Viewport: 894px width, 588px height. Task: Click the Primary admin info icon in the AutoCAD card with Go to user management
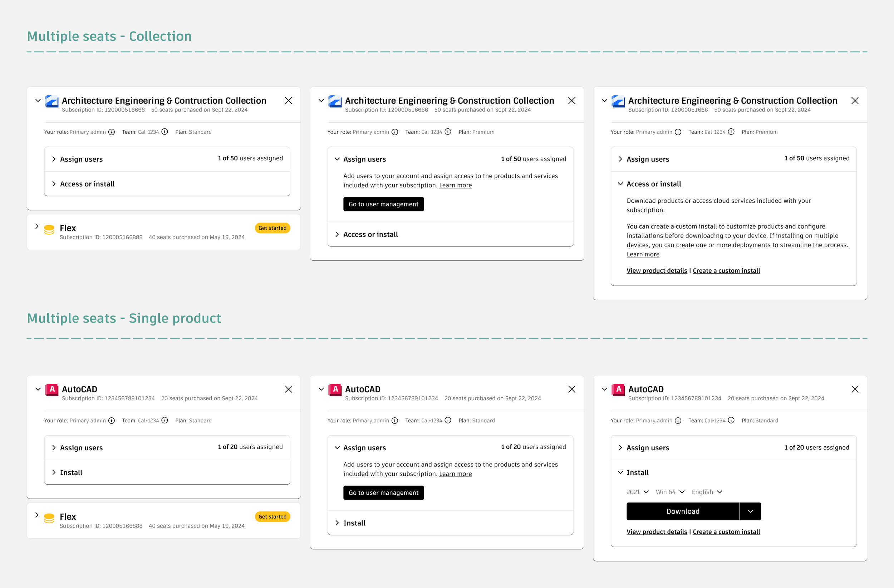point(395,420)
